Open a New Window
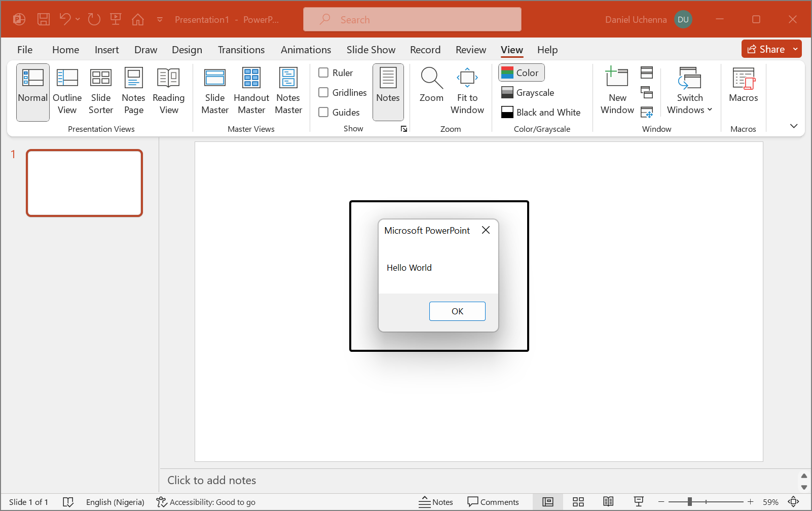Image resolution: width=812 pixels, height=511 pixels. point(617,92)
